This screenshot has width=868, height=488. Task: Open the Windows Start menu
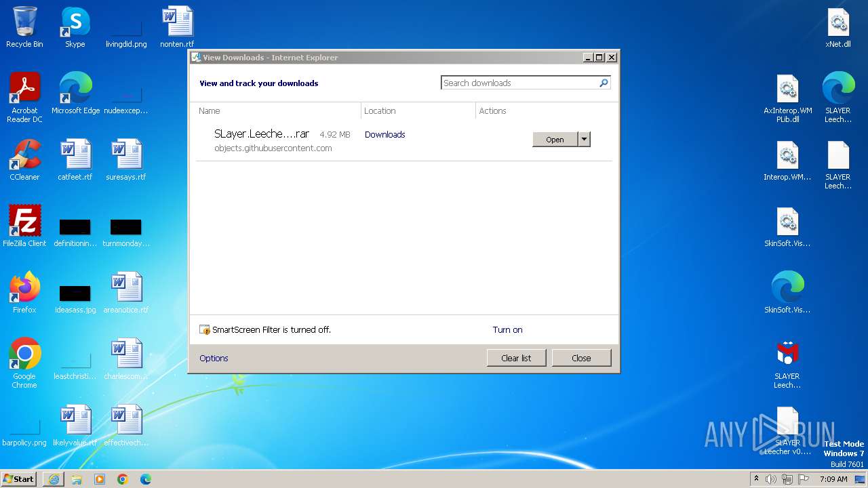19,479
